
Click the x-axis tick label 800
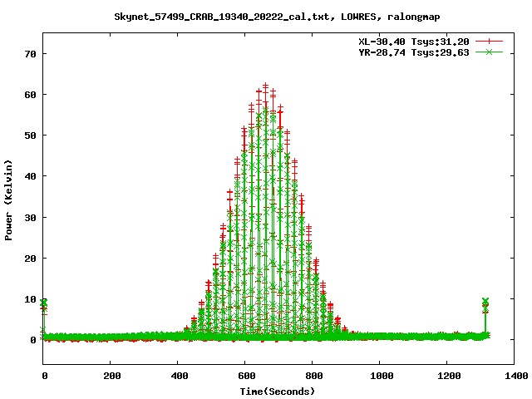(x=313, y=376)
